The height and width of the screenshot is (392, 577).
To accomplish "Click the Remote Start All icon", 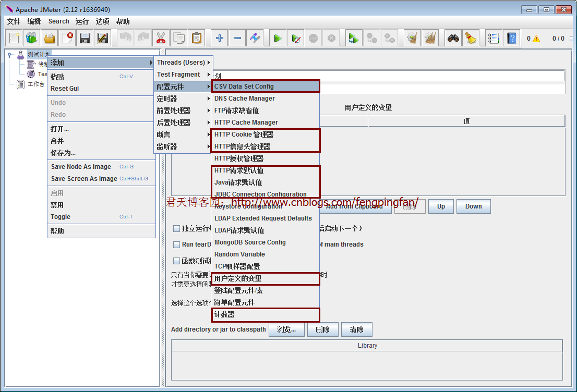I will pyautogui.click(x=354, y=38).
